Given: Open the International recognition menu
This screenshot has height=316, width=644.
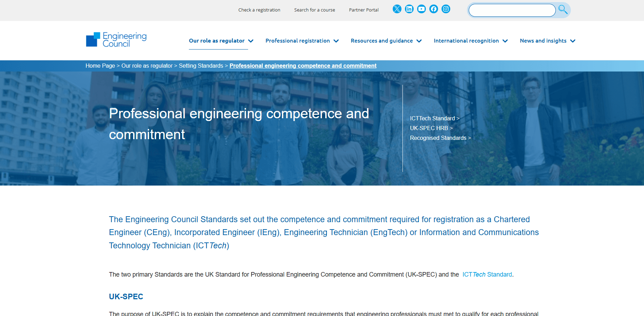Looking at the screenshot, I should pos(466,41).
